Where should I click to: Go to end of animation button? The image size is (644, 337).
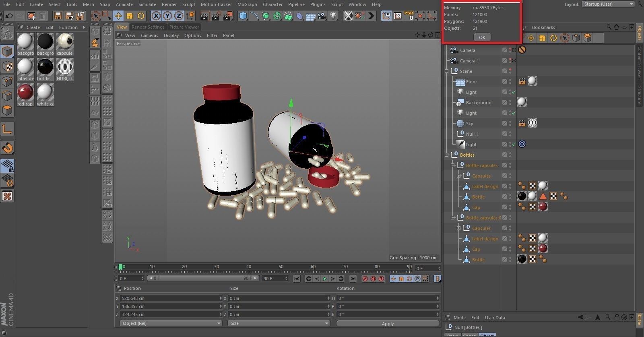point(353,279)
